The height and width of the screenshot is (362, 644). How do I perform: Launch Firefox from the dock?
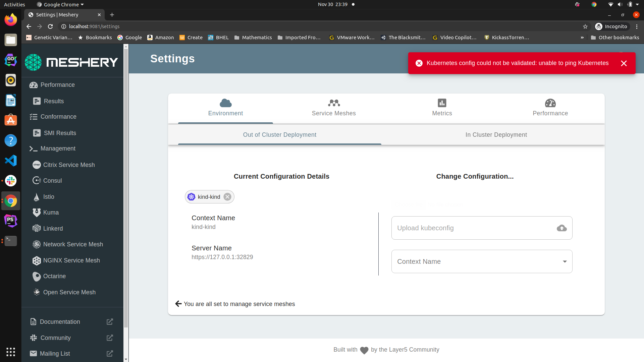coord(11,20)
